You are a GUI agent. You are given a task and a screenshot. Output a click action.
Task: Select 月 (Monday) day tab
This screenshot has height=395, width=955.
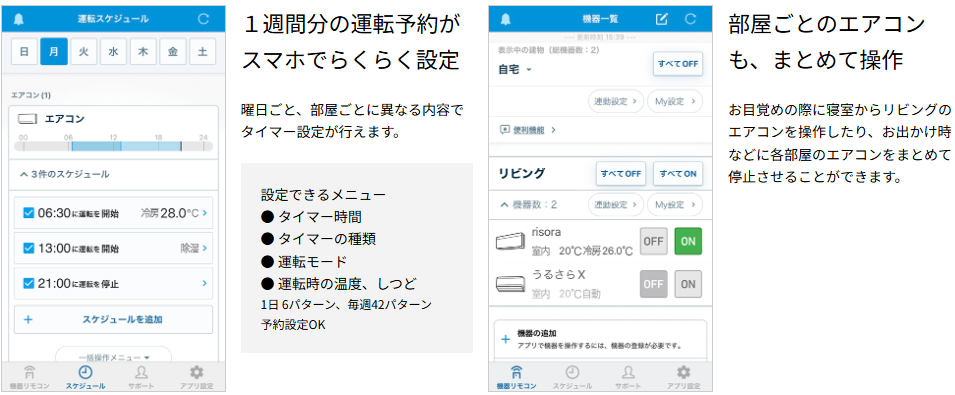point(54,52)
